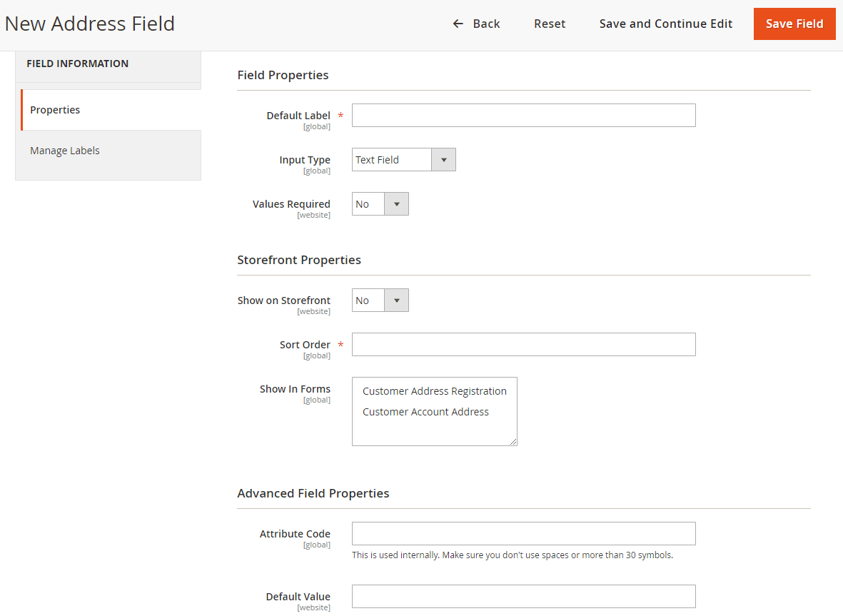
Task: Select Customer Address Registration in Show In Forms
Action: tap(434, 390)
